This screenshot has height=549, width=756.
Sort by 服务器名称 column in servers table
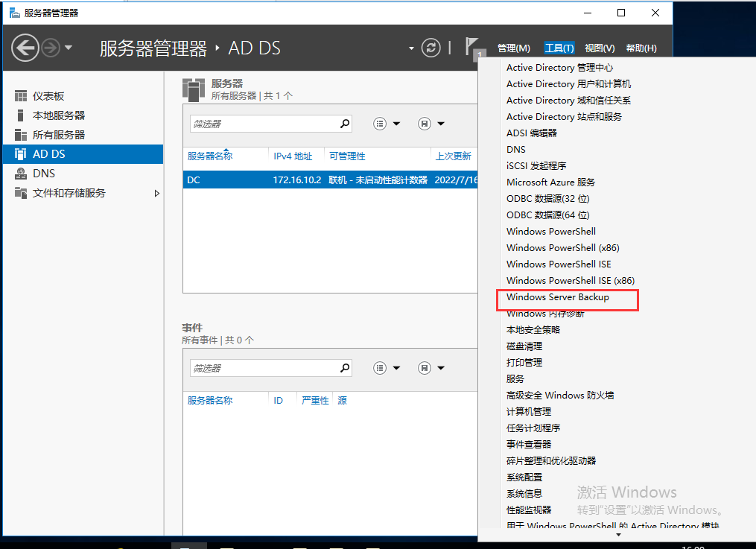[x=210, y=156]
